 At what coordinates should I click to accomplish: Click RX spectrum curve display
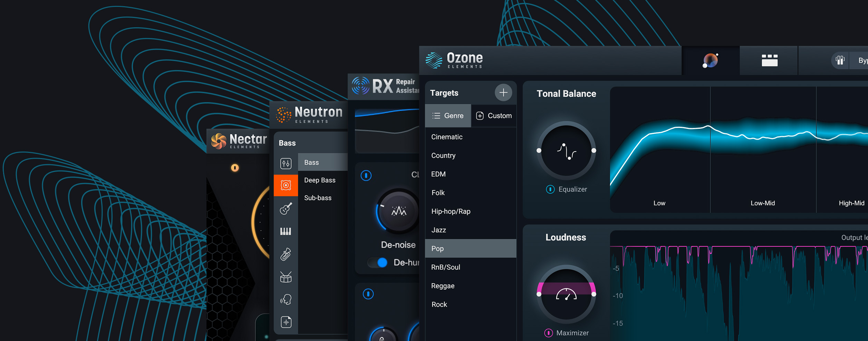click(x=387, y=130)
